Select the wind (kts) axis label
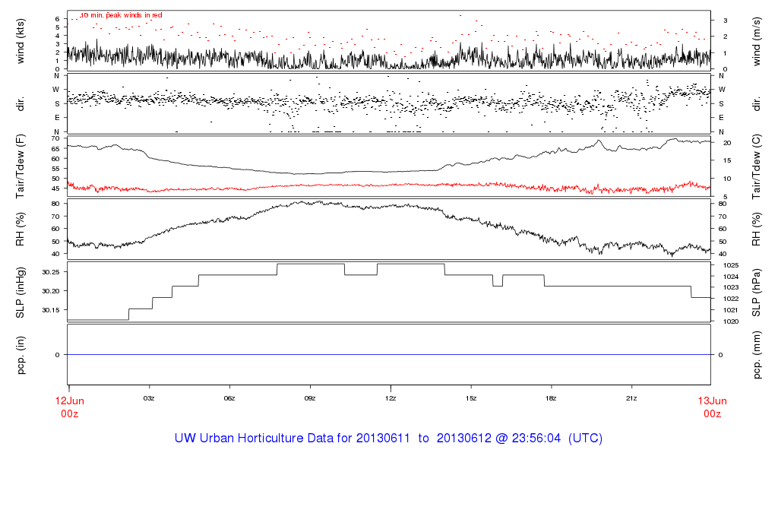 [21, 41]
